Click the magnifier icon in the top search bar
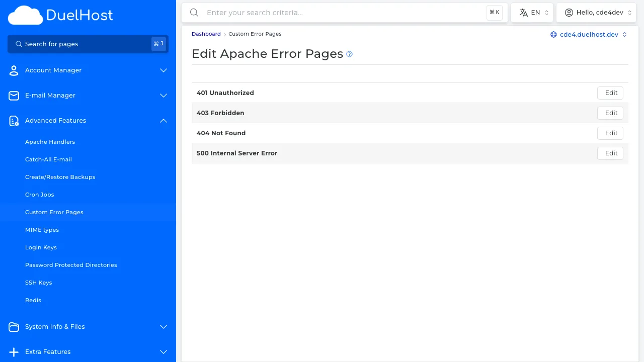The image size is (644, 362). [194, 13]
